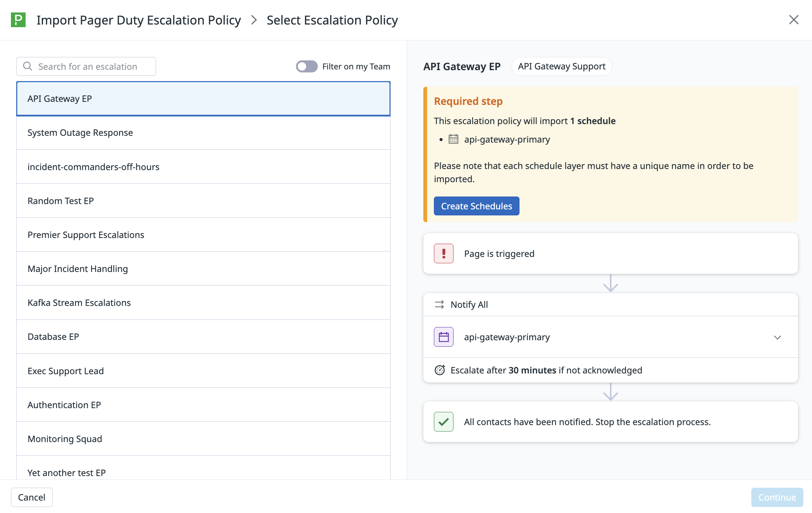This screenshot has width=812, height=513.
Task: Select Kafka Stream Escalations policy
Action: pyautogui.click(x=203, y=303)
